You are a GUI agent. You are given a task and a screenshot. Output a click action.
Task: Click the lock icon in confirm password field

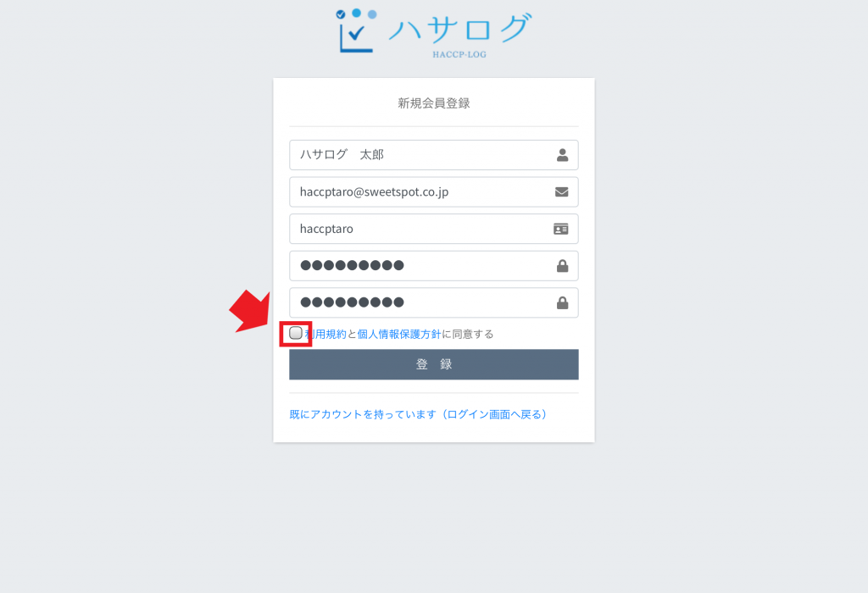tap(562, 302)
